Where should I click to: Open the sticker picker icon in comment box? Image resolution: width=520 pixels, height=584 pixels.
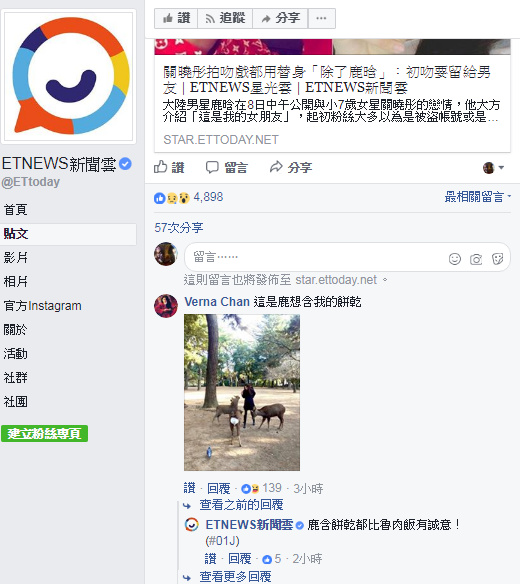pyautogui.click(x=498, y=258)
